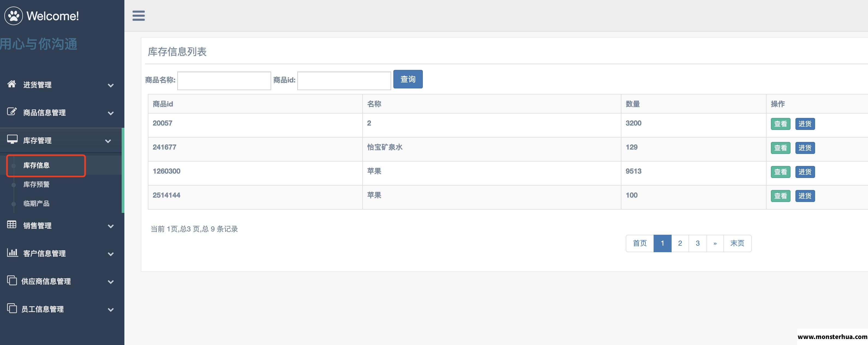Expand the 客户信息管理 chevron
This screenshot has width=868, height=345.
(x=110, y=254)
